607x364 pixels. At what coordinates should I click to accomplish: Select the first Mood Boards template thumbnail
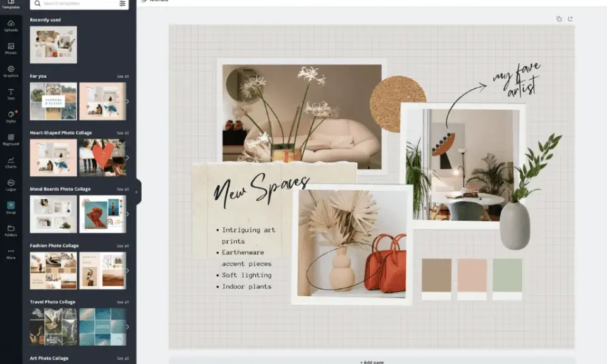(x=53, y=214)
